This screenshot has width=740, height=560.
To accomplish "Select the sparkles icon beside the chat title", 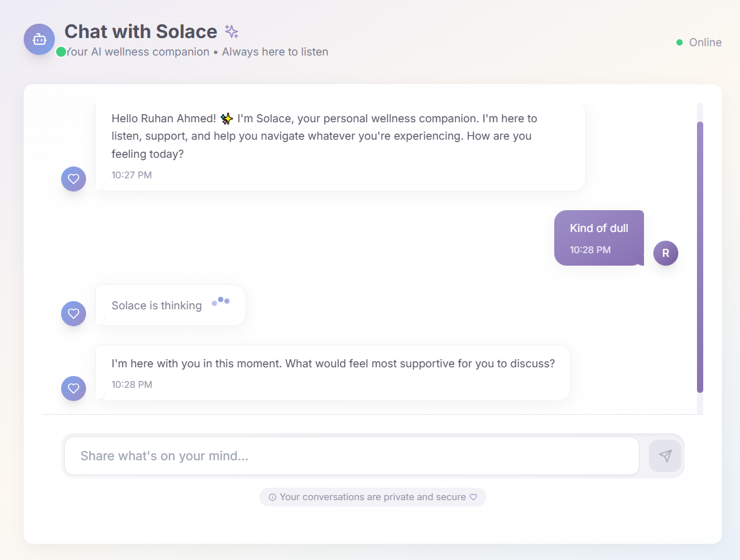I will click(x=231, y=31).
